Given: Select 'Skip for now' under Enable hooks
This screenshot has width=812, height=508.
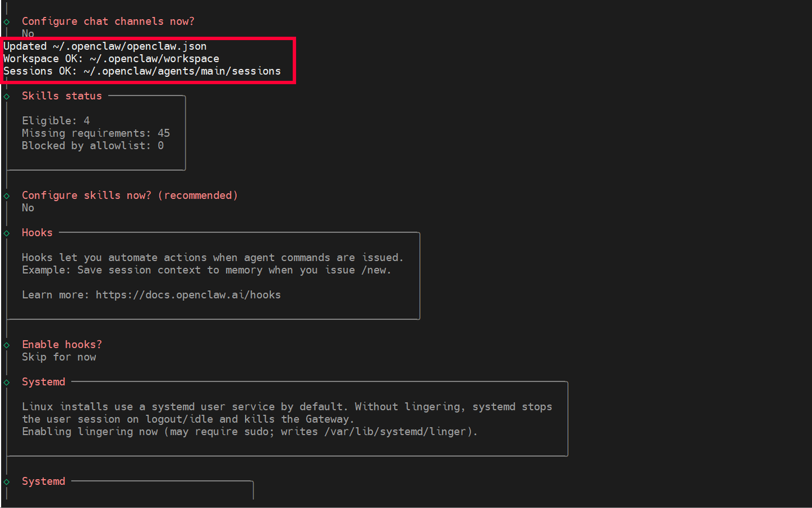Looking at the screenshot, I should 59,357.
